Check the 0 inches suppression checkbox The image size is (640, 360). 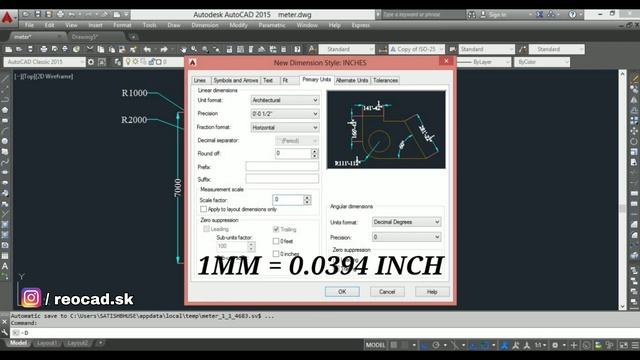(276, 253)
